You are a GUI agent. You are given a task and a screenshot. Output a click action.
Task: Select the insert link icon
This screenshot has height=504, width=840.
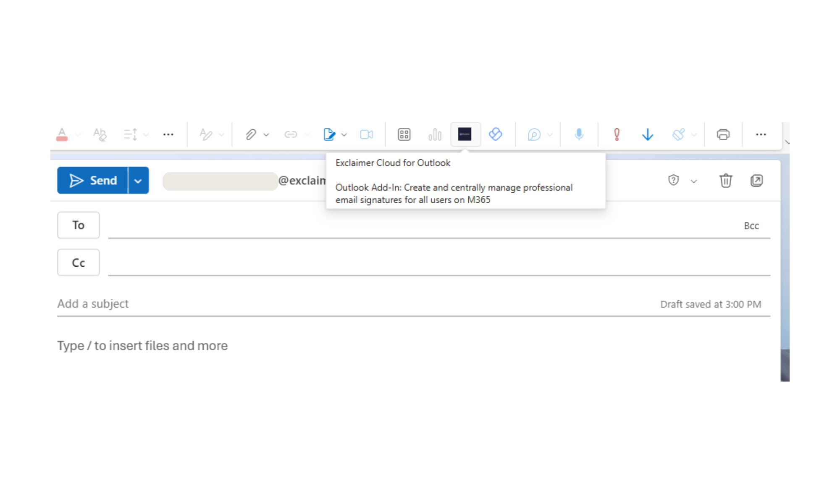pyautogui.click(x=290, y=134)
